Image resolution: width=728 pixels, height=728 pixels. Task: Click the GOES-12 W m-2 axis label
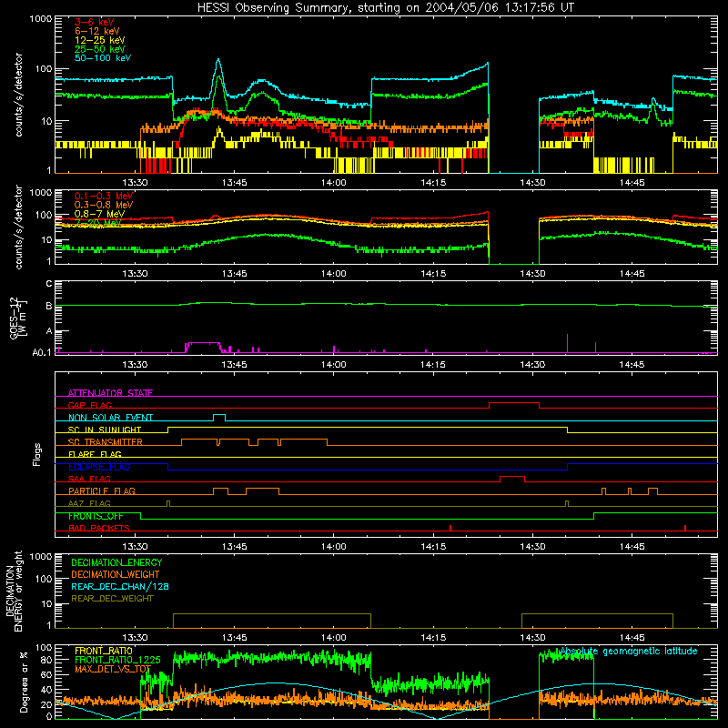coord(18,318)
